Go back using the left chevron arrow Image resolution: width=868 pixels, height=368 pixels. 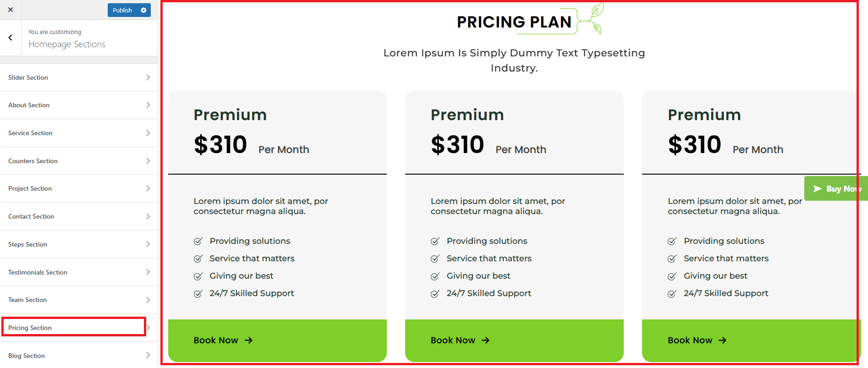[10, 38]
